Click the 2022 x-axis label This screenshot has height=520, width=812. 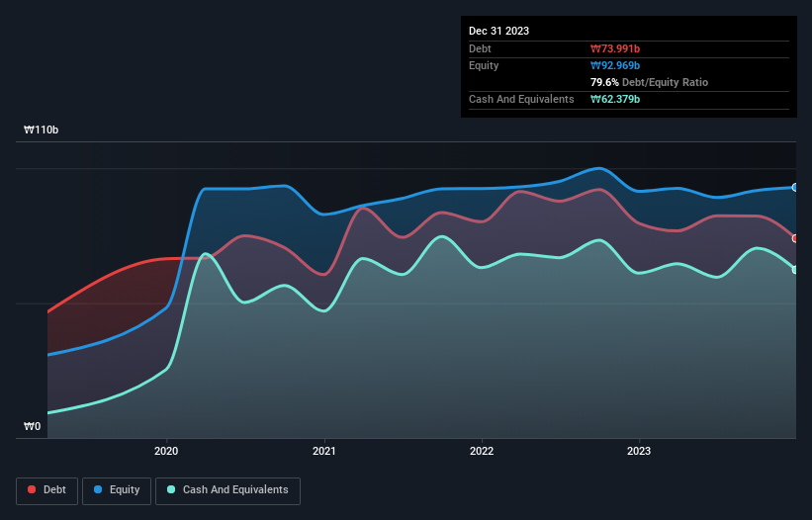pos(482,451)
